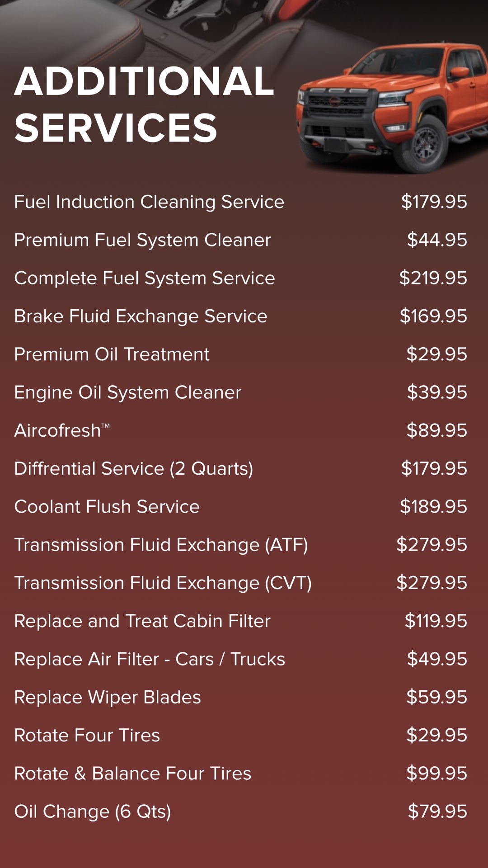Click the $219.95 price

coord(433,278)
